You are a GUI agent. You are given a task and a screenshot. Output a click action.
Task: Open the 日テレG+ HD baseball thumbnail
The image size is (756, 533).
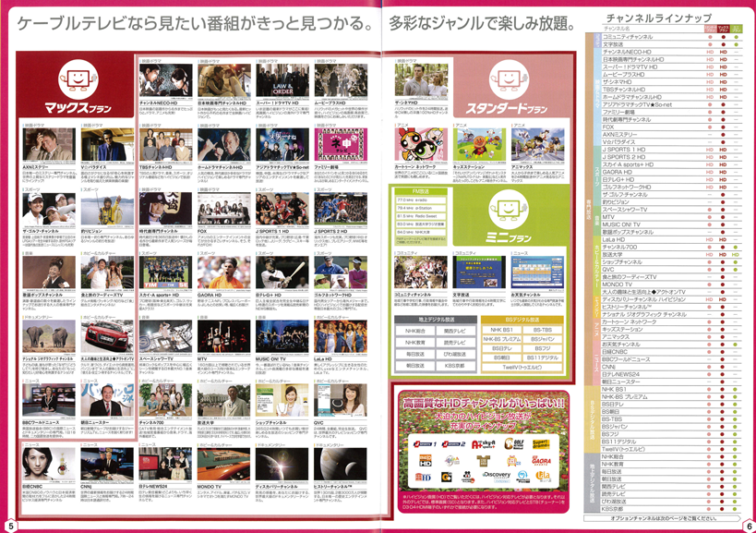coord(282,273)
